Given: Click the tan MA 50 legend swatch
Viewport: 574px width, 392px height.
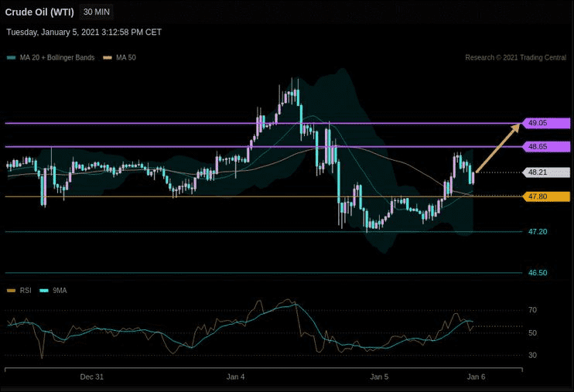Looking at the screenshot, I should [108, 57].
